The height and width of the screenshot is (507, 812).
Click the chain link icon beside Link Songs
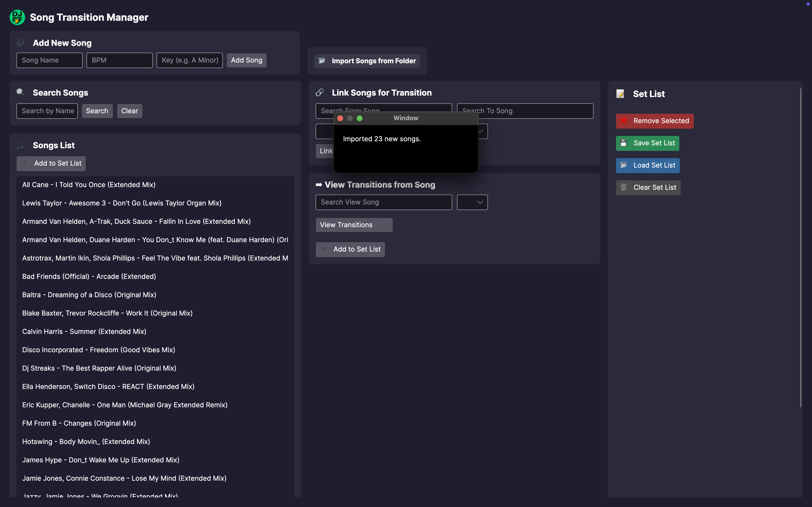point(320,92)
